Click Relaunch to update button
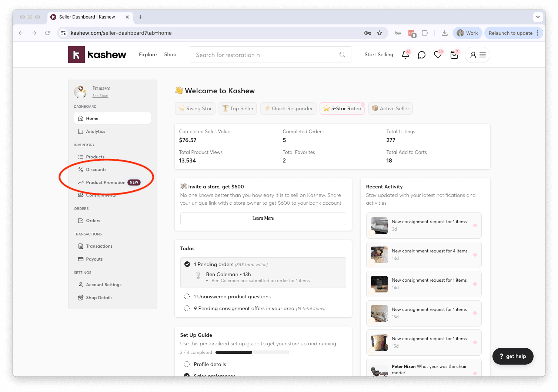 [x=511, y=33]
